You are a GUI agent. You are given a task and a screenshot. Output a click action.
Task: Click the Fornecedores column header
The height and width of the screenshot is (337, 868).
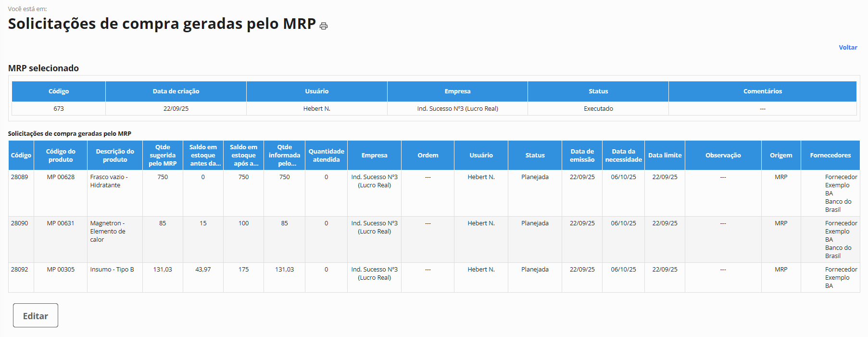830,155
